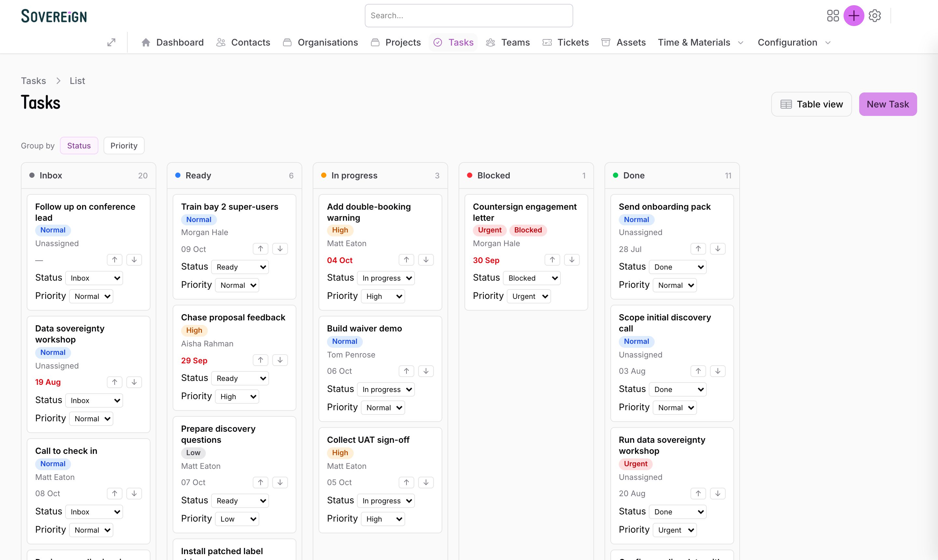Click the Blocked badge on 'Countersign engagement letter'
This screenshot has height=560, width=938.
click(528, 230)
